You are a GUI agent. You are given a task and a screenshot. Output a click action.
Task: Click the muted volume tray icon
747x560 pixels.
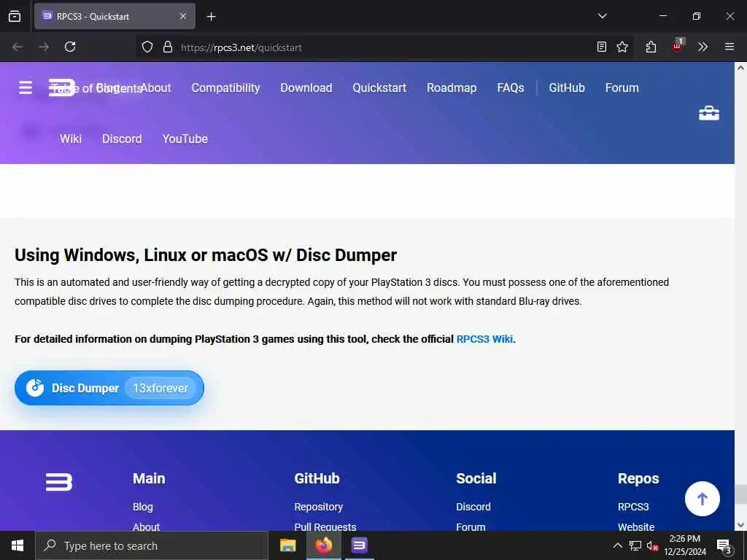coord(652,545)
